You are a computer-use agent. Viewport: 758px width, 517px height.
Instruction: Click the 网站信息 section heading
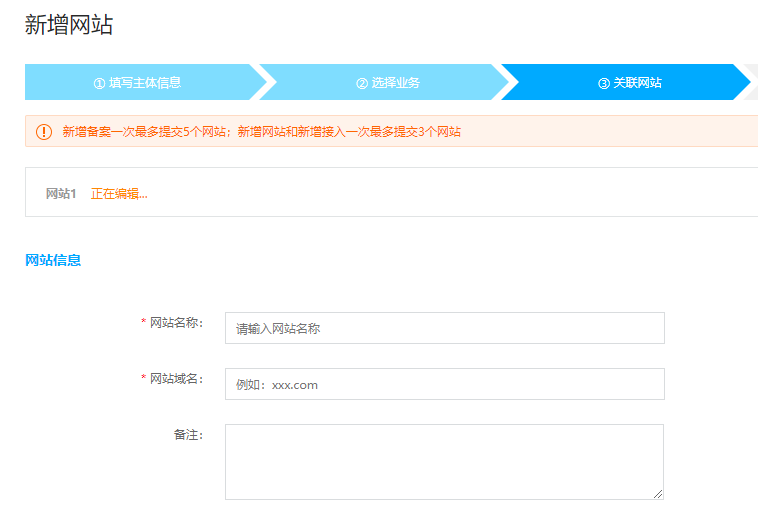pos(53,260)
